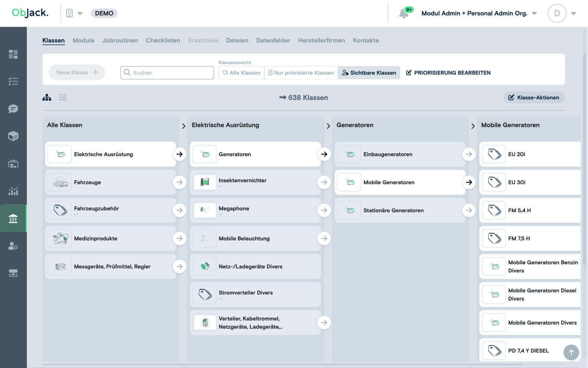Select the 3D cube objects icon
The width and height of the screenshot is (588, 368).
point(14,136)
